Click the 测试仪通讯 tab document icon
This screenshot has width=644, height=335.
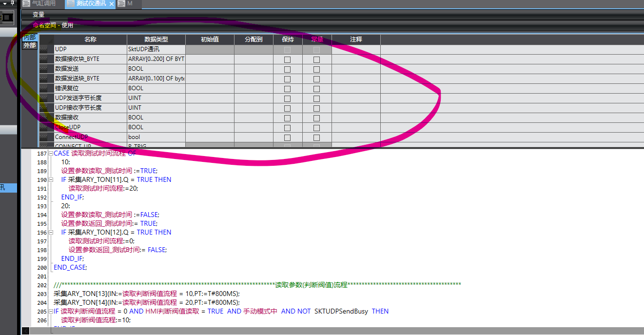(x=71, y=4)
